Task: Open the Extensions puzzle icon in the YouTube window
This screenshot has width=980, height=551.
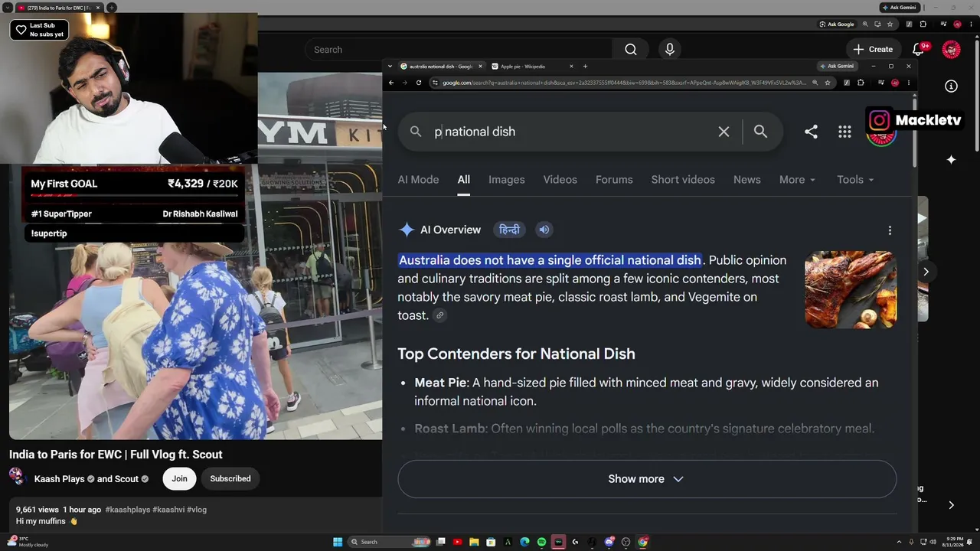Action: pyautogui.click(x=923, y=24)
